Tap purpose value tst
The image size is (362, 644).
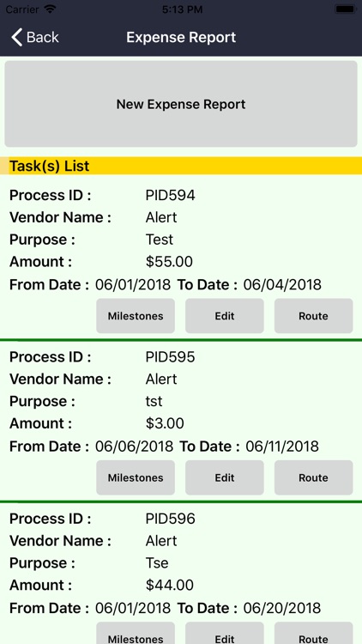[154, 402]
